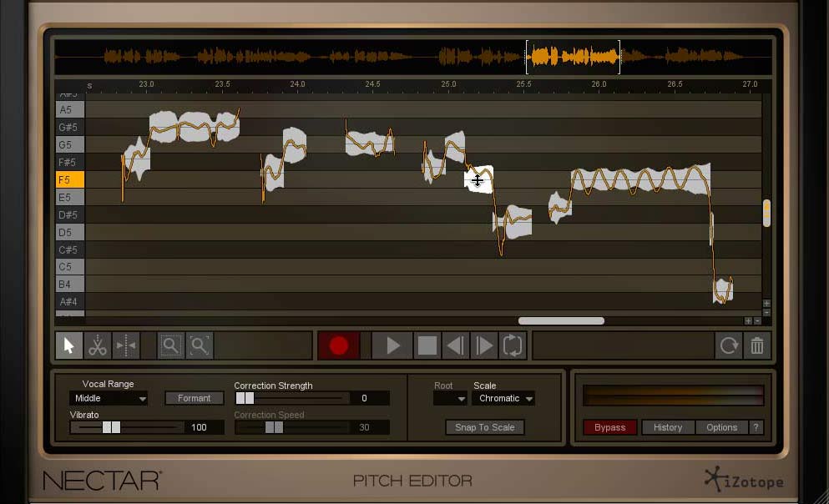
Task: Click the A5 piano key
Action: click(70, 110)
